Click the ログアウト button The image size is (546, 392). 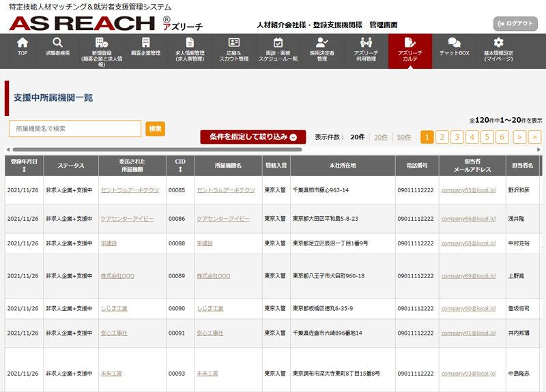pos(515,24)
